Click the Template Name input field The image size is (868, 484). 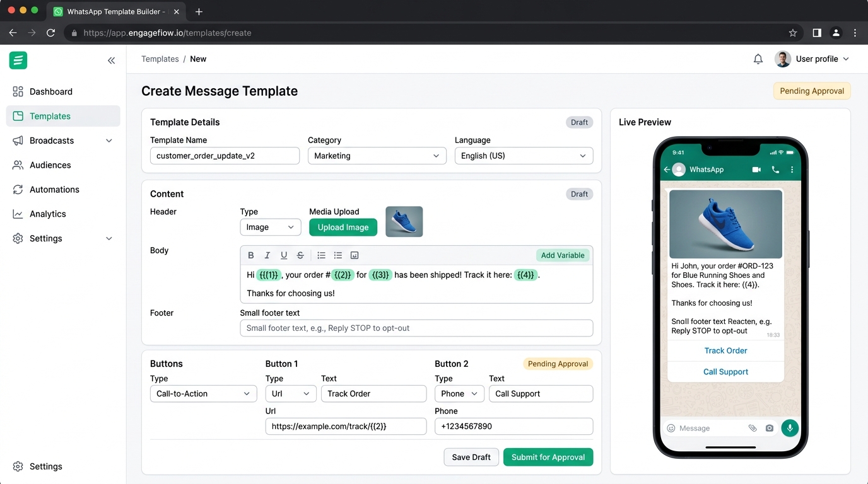[225, 156]
